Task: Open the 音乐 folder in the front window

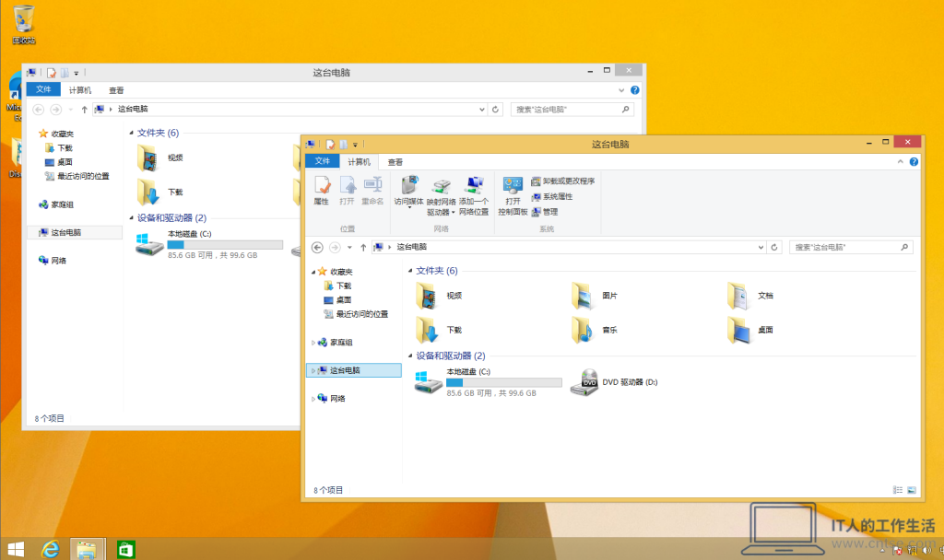Action: tap(595, 331)
